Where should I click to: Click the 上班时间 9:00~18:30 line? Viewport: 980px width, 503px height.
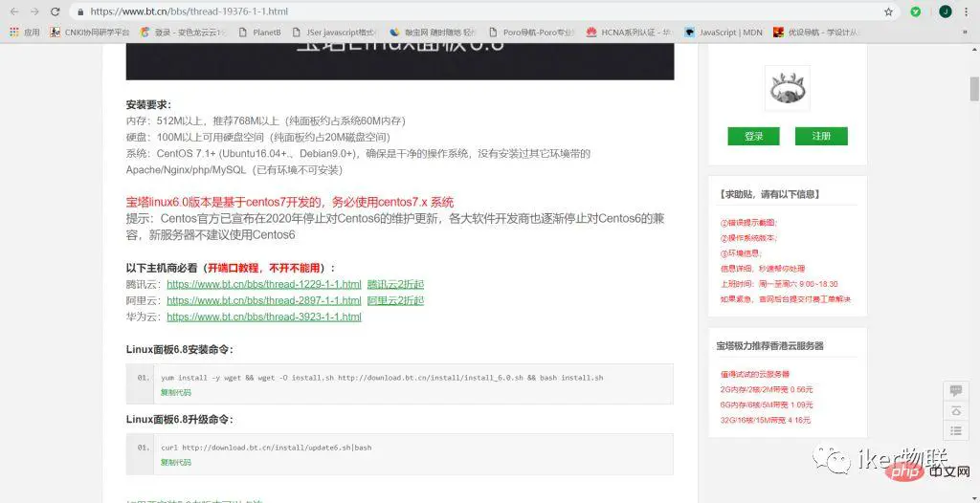click(779, 284)
